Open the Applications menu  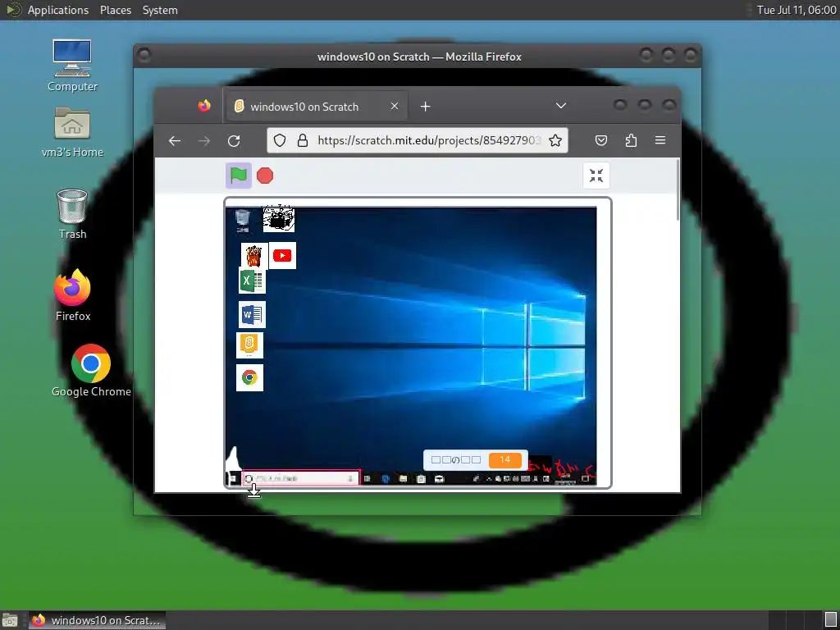(x=58, y=10)
